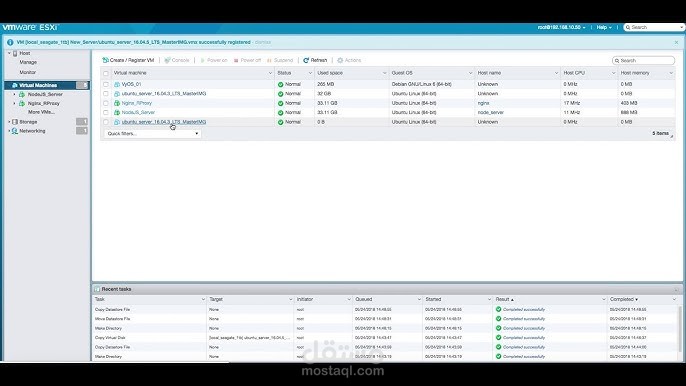Expand the Networking node in the navigator
The width and height of the screenshot is (686, 386).
click(x=9, y=131)
